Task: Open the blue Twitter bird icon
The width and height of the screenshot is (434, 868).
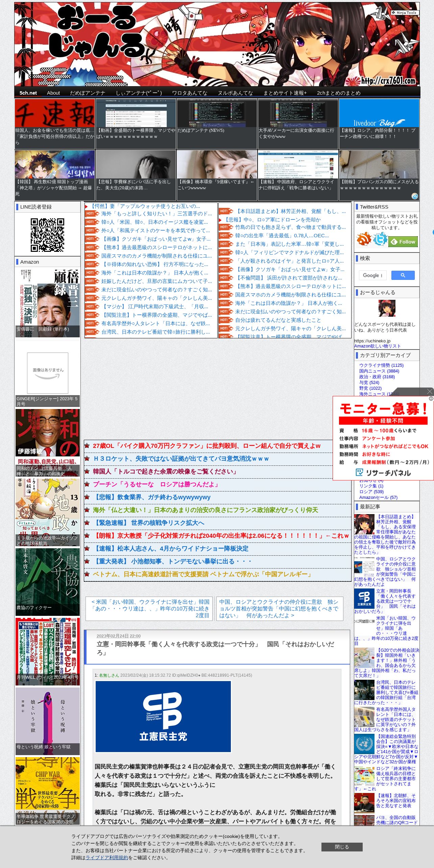Action: pyautogui.click(x=380, y=239)
